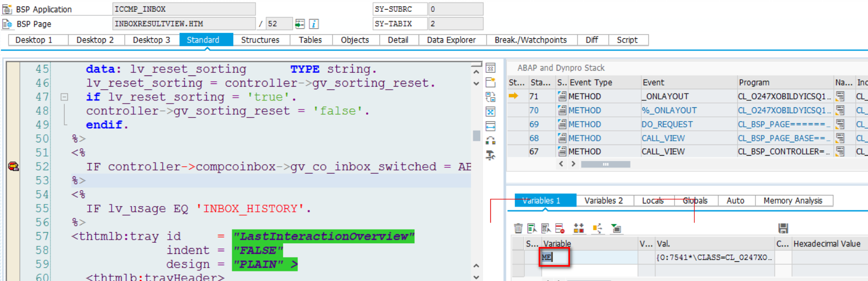Click the stack table's left horizontal scroll arrow
This screenshot has height=281, width=868.
pos(561,164)
